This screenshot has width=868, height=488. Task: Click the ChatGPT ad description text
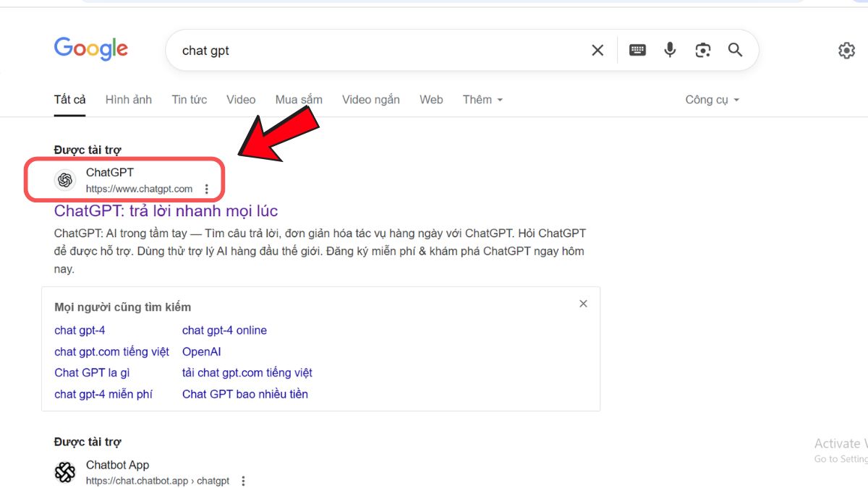click(320, 252)
